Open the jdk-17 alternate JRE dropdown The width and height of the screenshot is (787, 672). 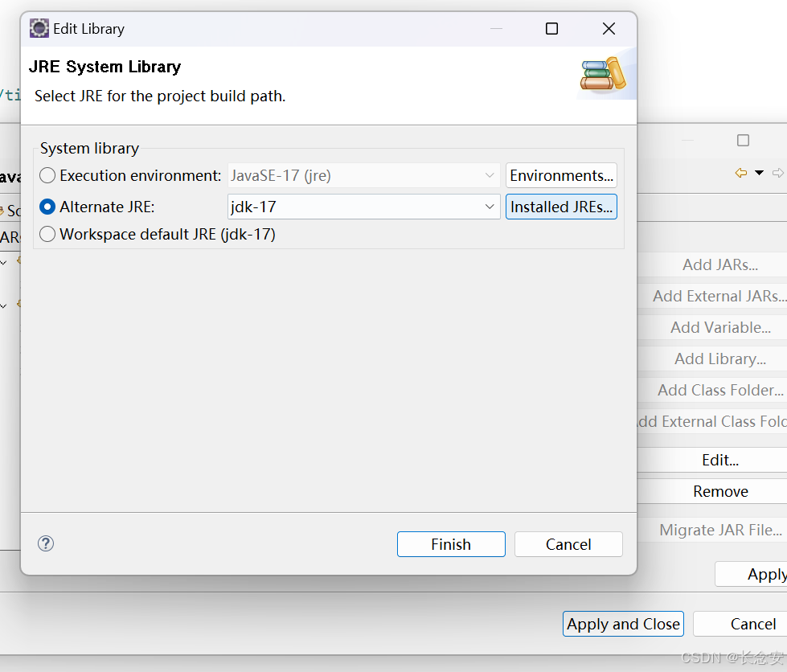pyautogui.click(x=490, y=207)
